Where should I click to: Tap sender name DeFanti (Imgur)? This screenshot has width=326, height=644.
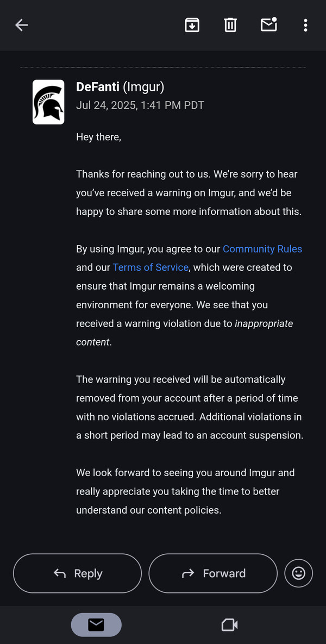point(120,87)
